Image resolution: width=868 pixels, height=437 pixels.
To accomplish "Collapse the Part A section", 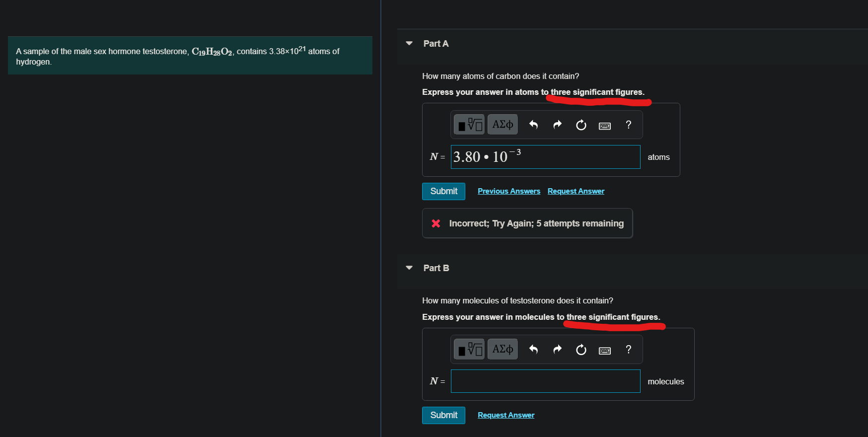I will 409,44.
